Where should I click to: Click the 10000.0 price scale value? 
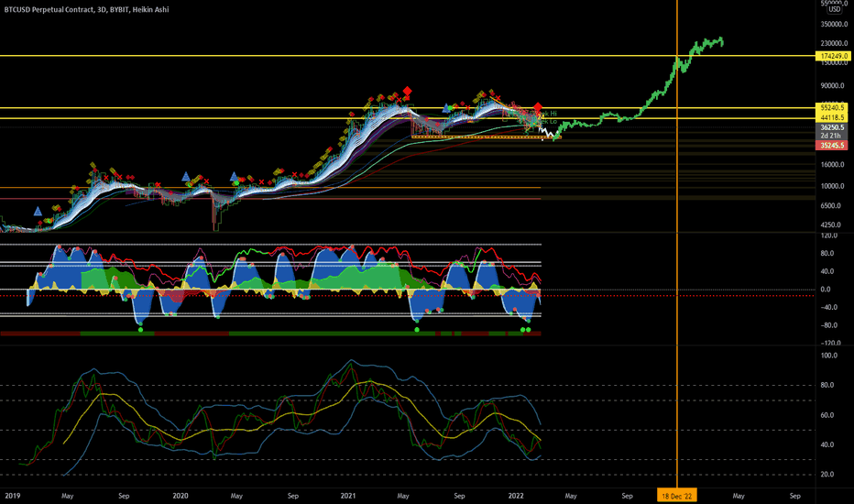[x=833, y=186]
